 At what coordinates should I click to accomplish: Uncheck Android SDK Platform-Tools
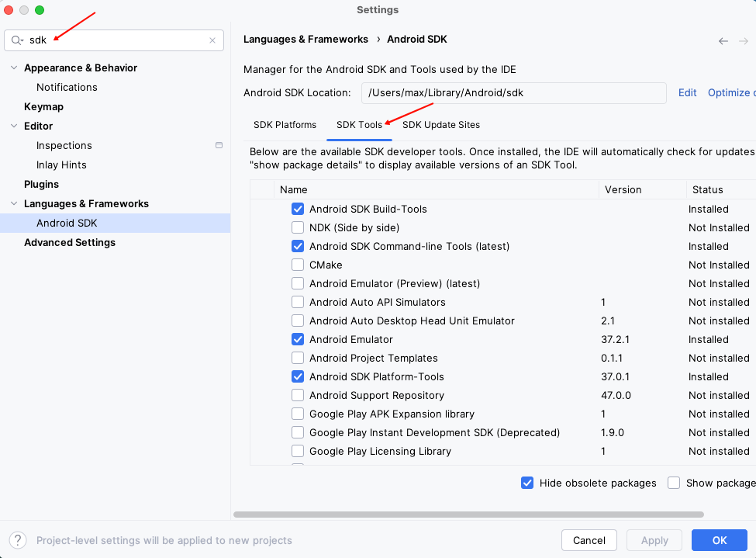298,376
